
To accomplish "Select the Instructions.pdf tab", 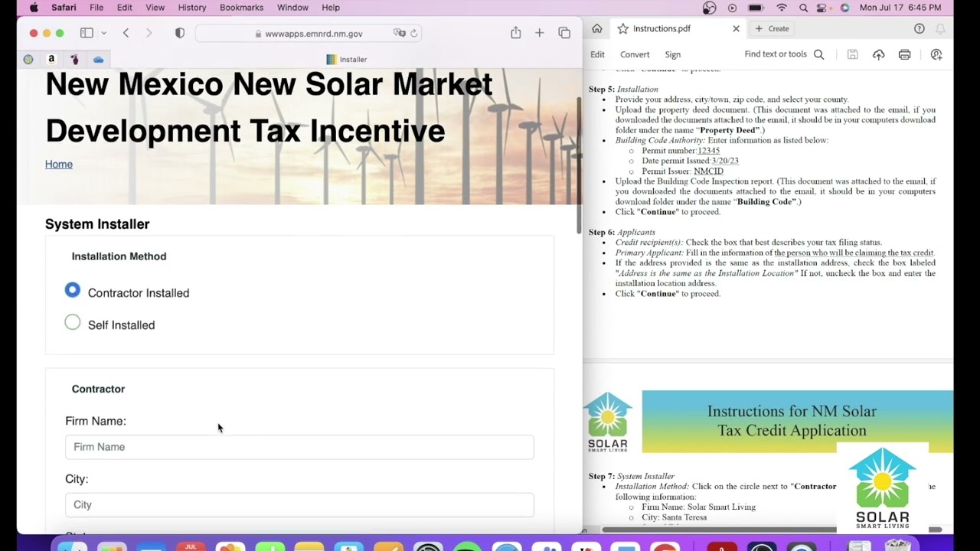I will coord(661,28).
